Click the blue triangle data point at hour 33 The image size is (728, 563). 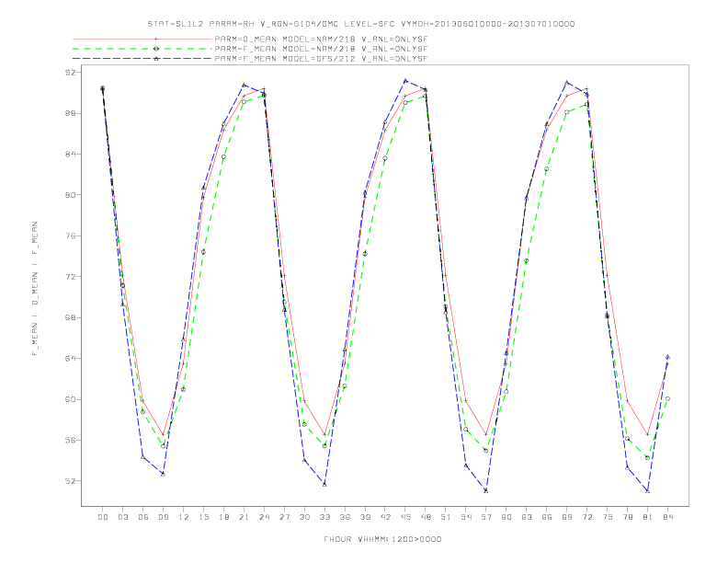[324, 485]
